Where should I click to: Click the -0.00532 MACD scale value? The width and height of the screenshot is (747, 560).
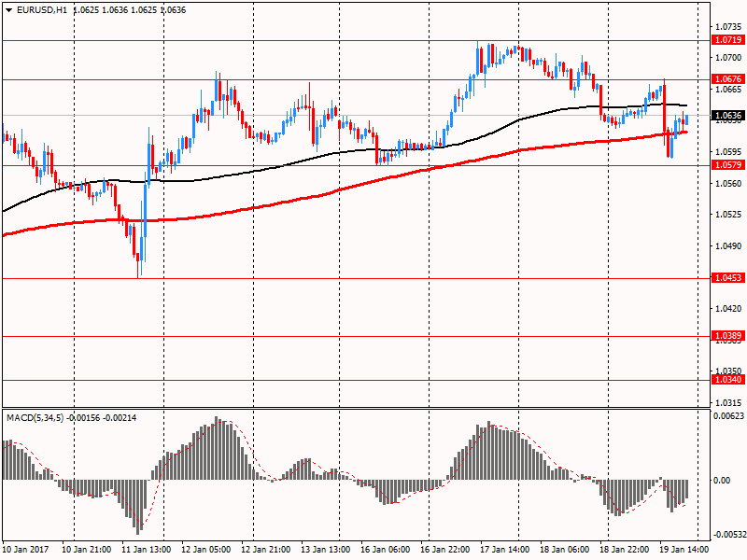click(x=728, y=535)
